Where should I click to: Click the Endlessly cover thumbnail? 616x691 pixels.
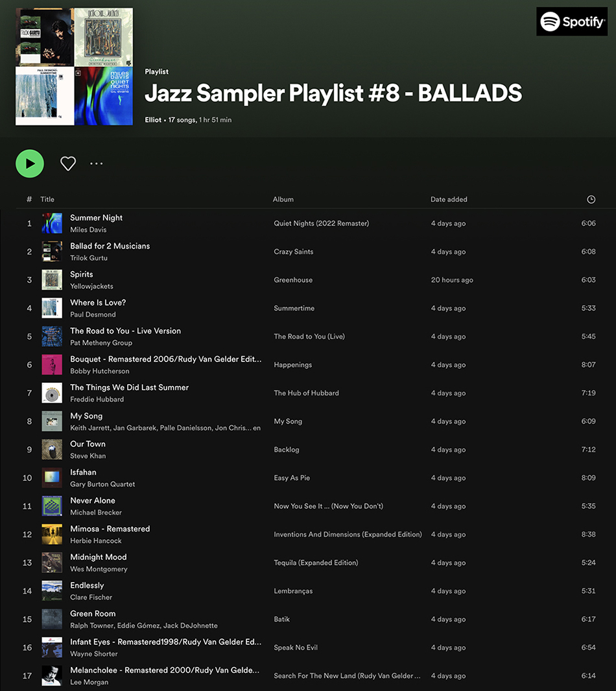tap(52, 591)
